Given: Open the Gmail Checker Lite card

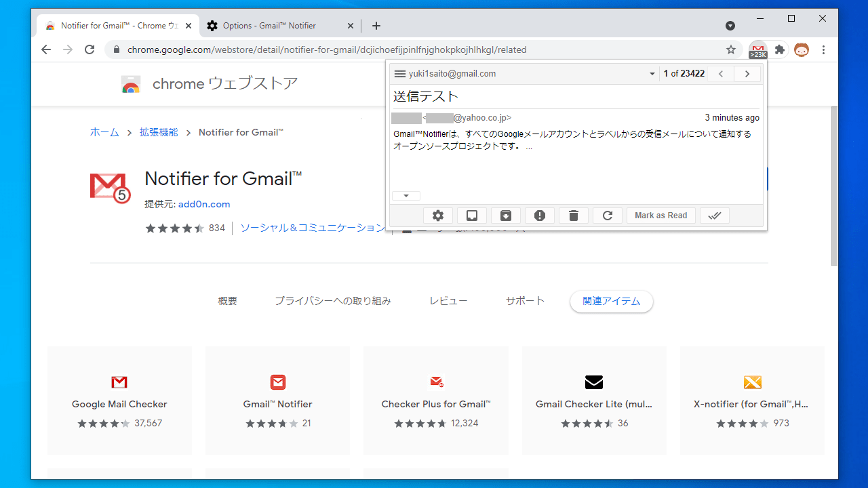Looking at the screenshot, I should 594,401.
